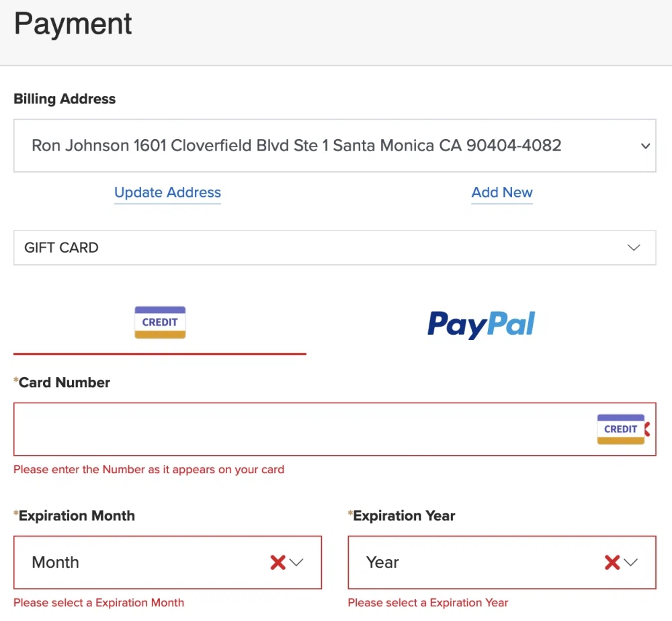
Task: Click the Billing Address dropdown arrow
Action: point(645,146)
